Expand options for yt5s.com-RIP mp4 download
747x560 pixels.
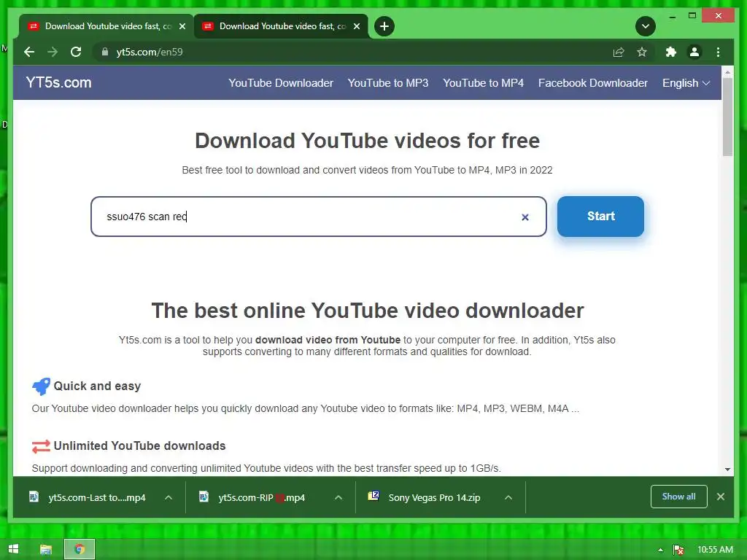tap(338, 497)
